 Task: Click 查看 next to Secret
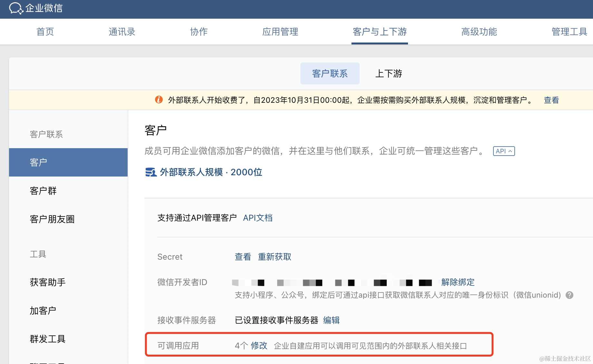(x=243, y=257)
